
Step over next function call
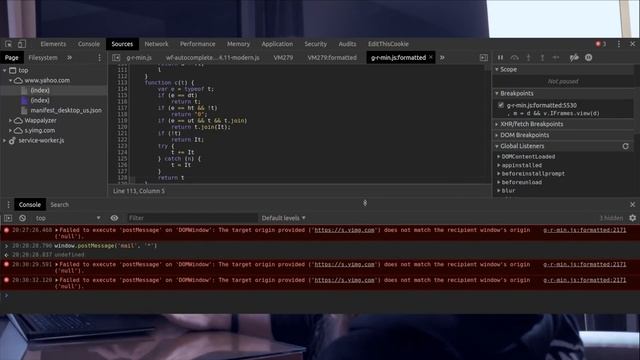click(515, 58)
